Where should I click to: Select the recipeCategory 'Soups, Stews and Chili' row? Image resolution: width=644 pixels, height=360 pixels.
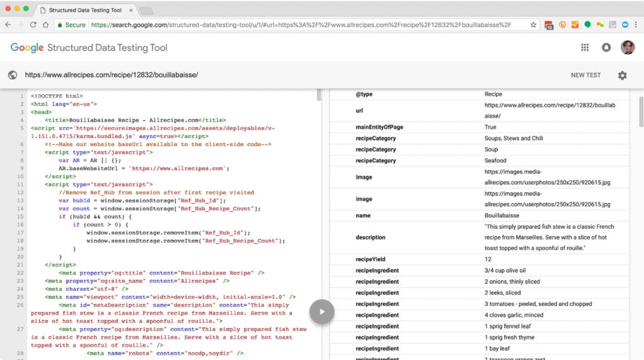click(x=479, y=138)
